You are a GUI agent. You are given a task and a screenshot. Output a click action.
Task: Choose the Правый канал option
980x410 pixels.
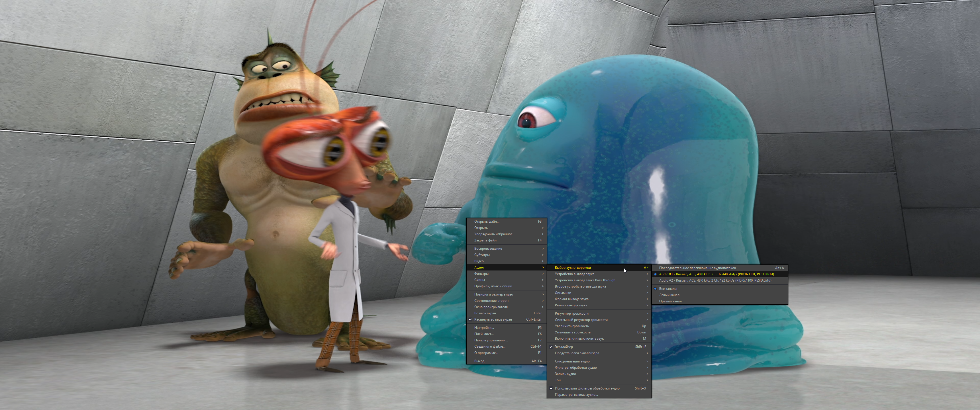point(670,301)
